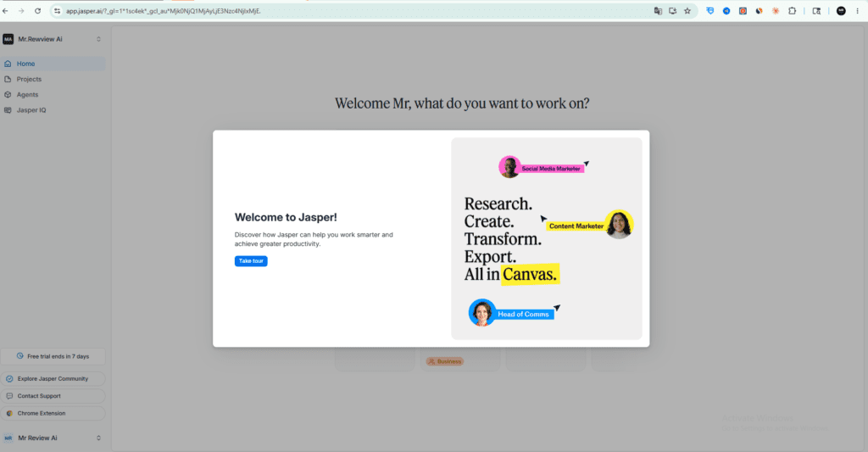The height and width of the screenshot is (452, 868).
Task: Click the blue shield extension icon
Action: tap(710, 10)
